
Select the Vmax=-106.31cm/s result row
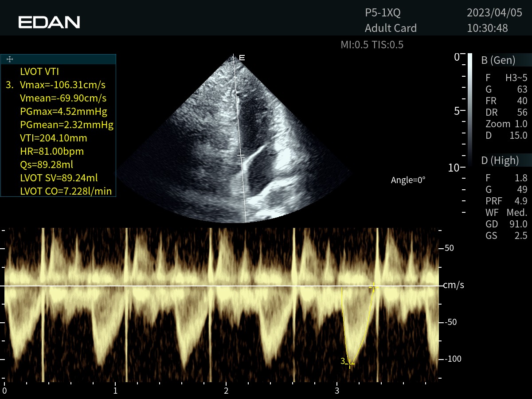(62, 85)
